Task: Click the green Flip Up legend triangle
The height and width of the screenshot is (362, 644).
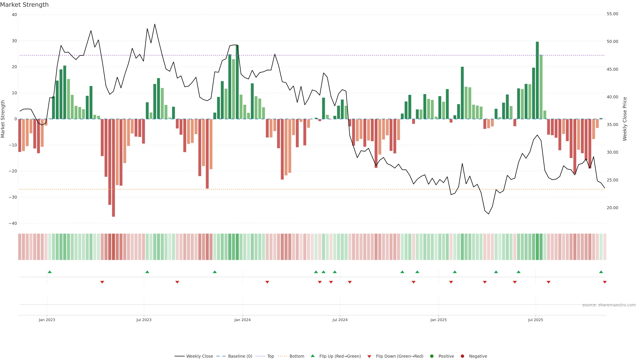Action: 312,356
